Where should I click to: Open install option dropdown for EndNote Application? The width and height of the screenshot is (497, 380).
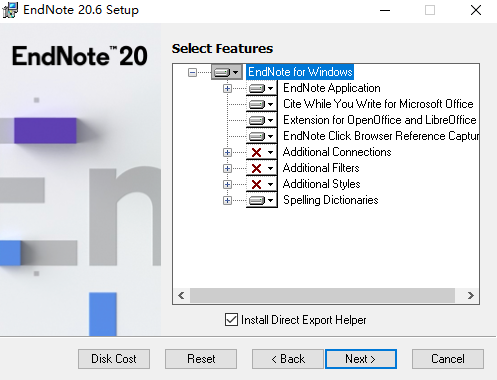click(x=262, y=88)
